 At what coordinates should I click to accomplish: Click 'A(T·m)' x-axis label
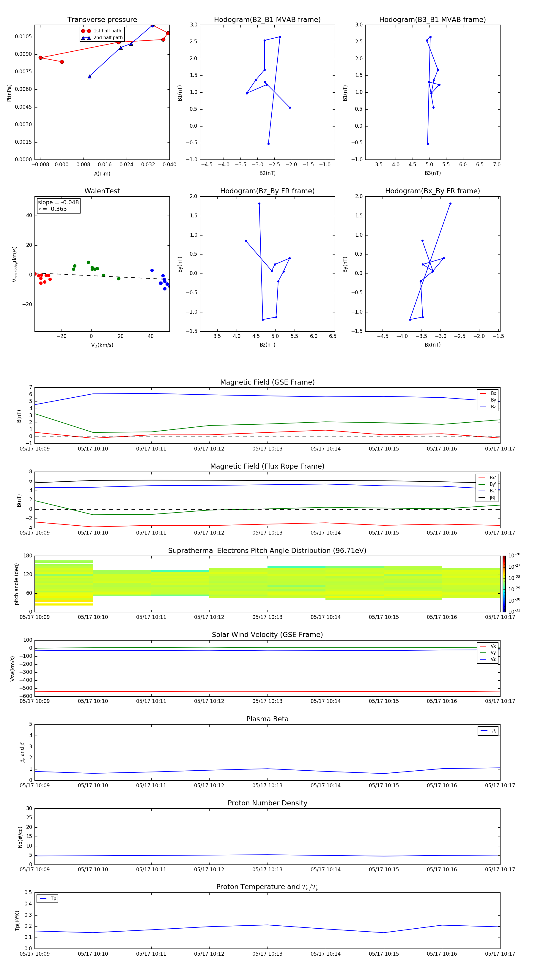click(102, 173)
